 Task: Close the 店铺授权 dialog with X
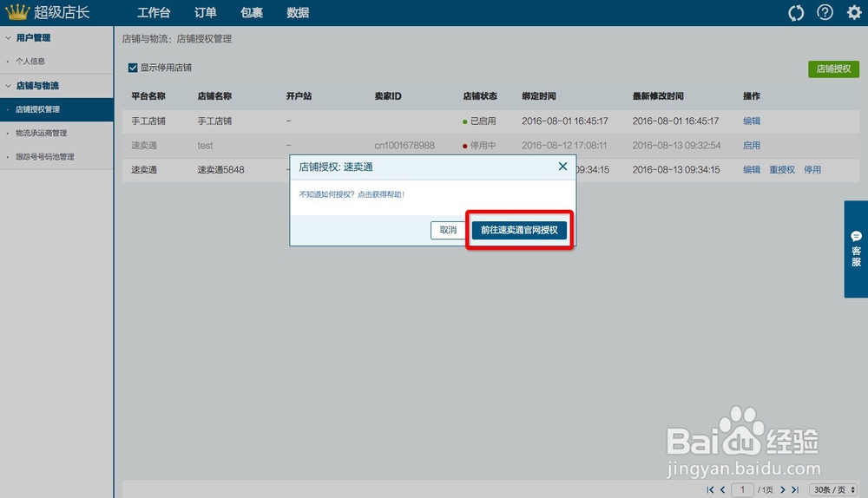[x=562, y=167]
